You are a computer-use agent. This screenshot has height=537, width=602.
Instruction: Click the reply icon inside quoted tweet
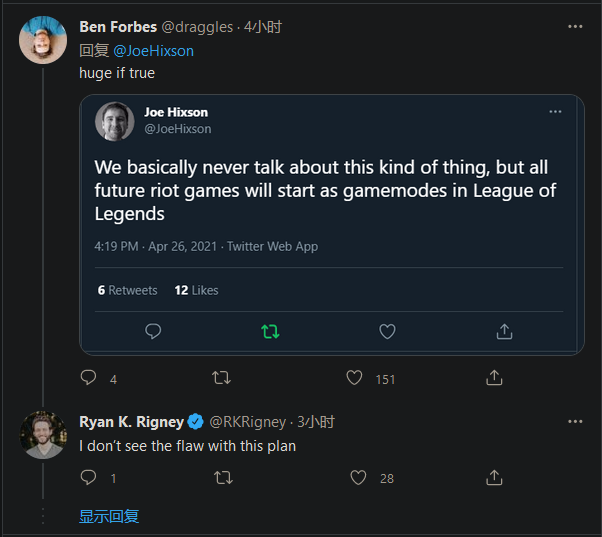[153, 331]
